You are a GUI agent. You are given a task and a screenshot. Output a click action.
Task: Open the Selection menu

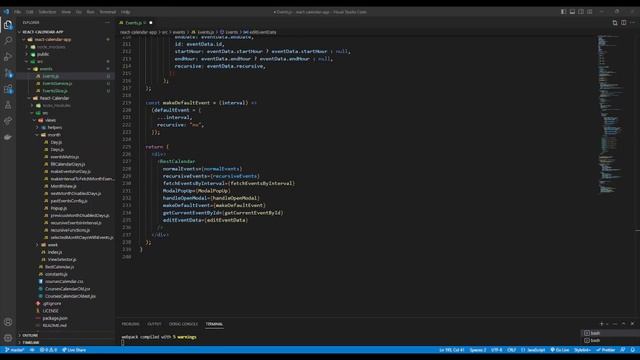pyautogui.click(x=47, y=12)
